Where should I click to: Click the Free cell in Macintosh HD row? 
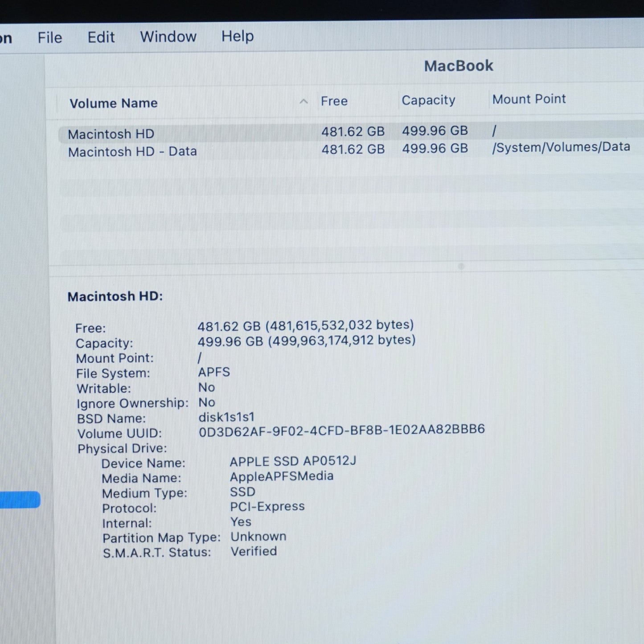353,131
